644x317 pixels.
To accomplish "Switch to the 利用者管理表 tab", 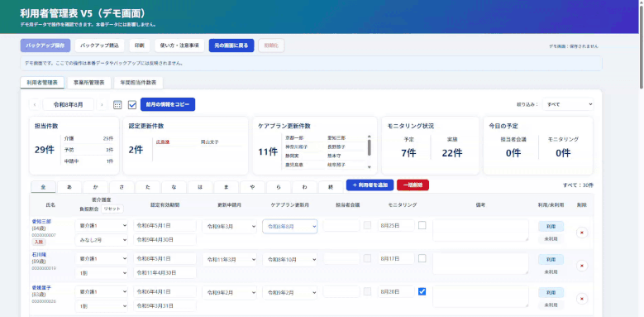I will pos(42,82).
